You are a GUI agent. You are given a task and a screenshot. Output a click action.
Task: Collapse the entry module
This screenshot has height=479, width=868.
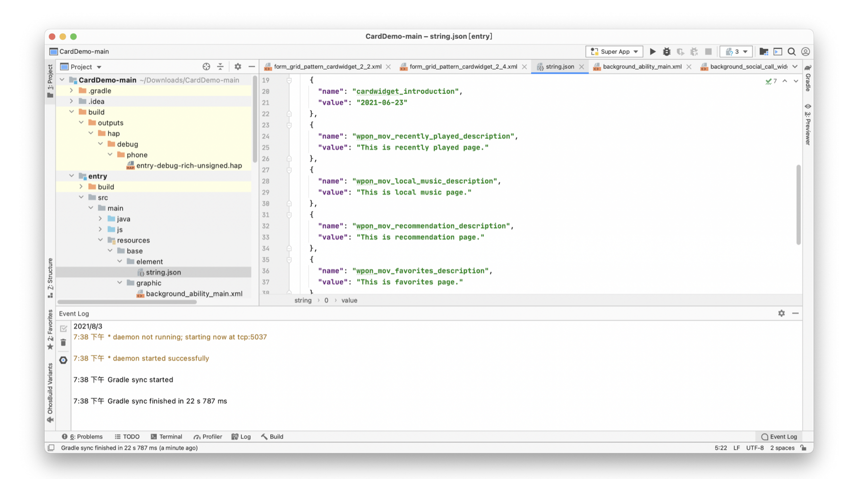(x=72, y=176)
